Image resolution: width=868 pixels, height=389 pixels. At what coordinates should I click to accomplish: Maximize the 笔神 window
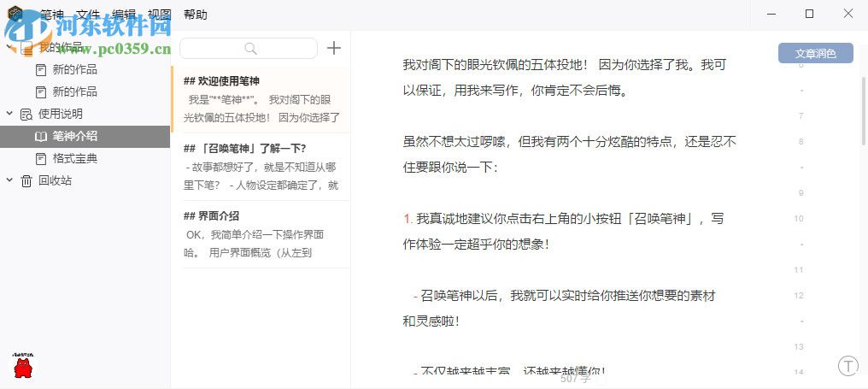click(x=809, y=14)
